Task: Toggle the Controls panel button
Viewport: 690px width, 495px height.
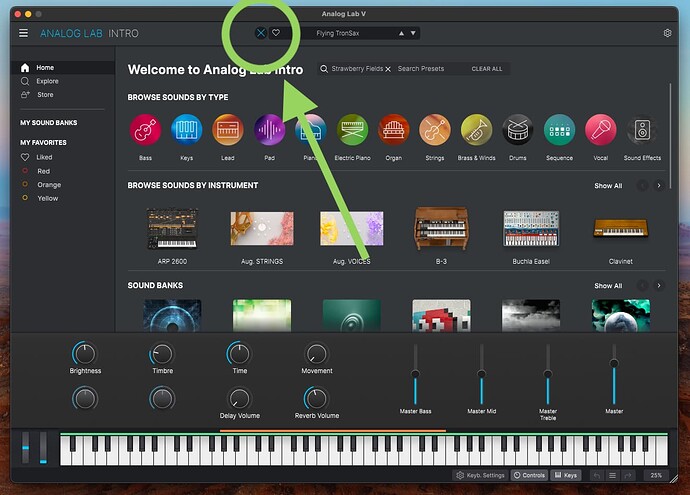Action: [x=529, y=475]
